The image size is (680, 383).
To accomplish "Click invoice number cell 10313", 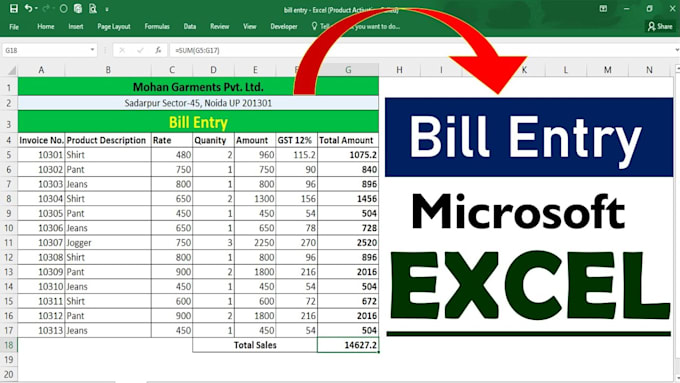I will tap(41, 331).
